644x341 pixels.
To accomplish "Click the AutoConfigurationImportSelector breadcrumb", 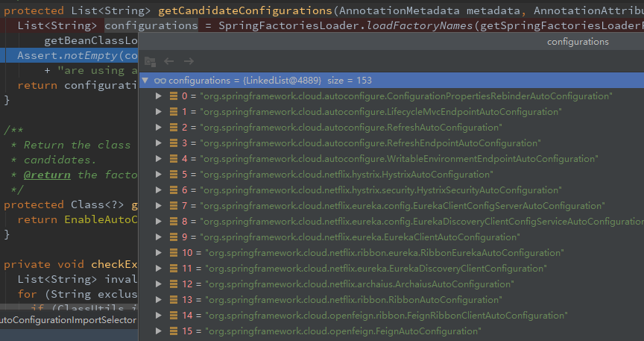I will (68, 320).
